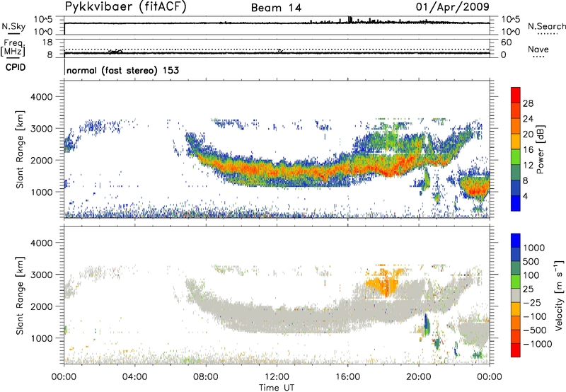Click the frequency axis '18' tick label
The width and height of the screenshot is (566, 392).
[47, 42]
